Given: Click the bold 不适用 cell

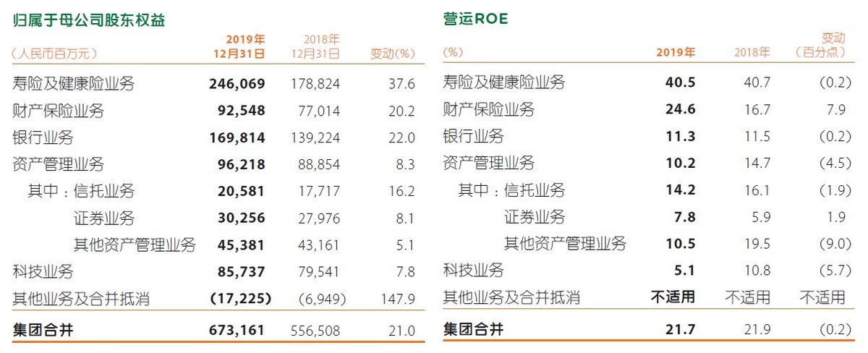Looking at the screenshot, I should pos(673,297).
